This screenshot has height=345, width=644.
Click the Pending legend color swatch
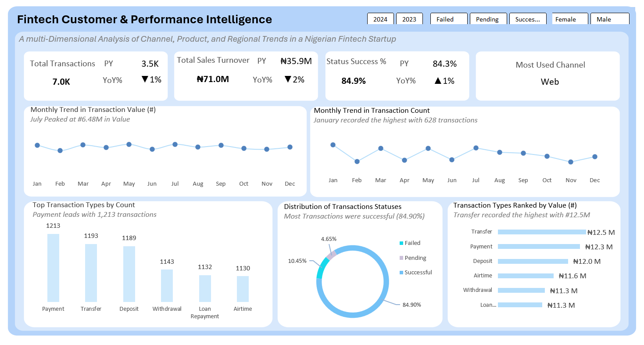(401, 258)
